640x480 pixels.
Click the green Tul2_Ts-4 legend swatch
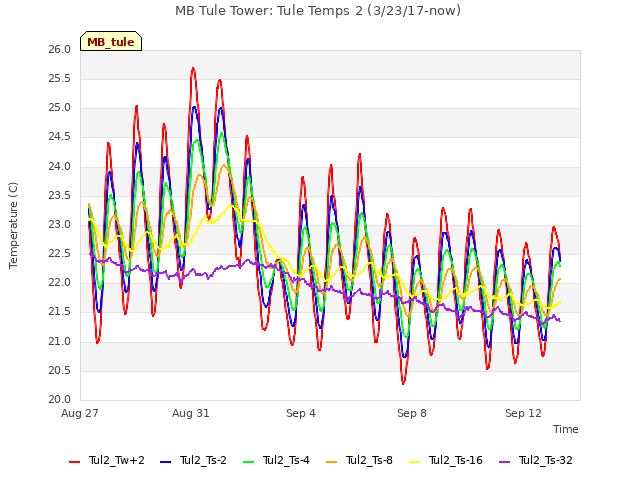[x=249, y=462]
